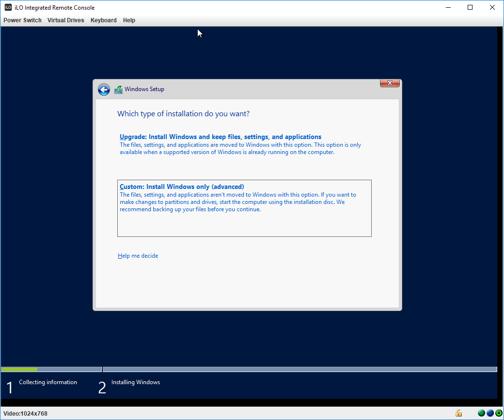Choose the Upgrade installation option

tap(220, 137)
